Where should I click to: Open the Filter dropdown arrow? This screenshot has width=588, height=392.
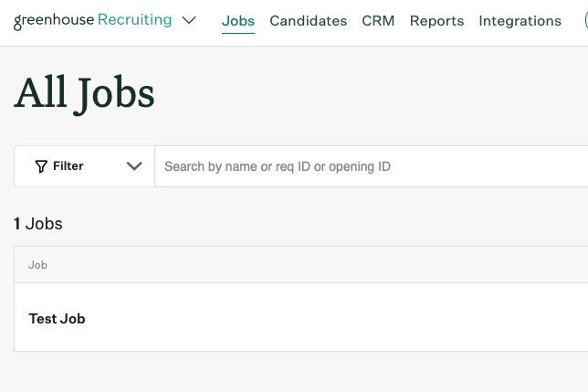[134, 165]
